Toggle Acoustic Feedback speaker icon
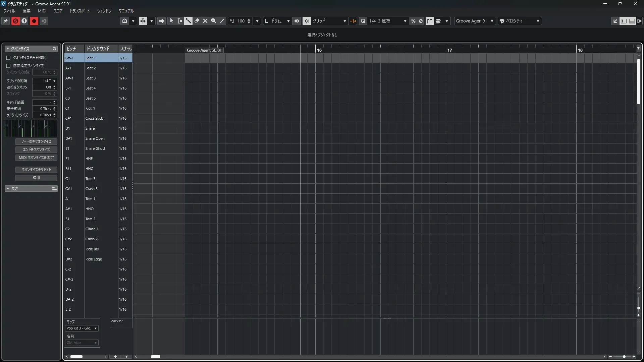Viewport: 644px width, 362px height. click(x=161, y=21)
